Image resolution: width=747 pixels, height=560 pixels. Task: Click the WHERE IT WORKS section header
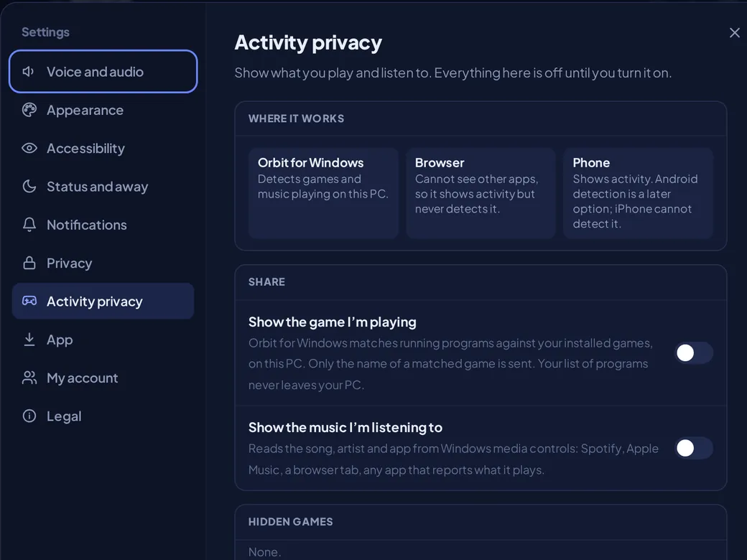[296, 118]
